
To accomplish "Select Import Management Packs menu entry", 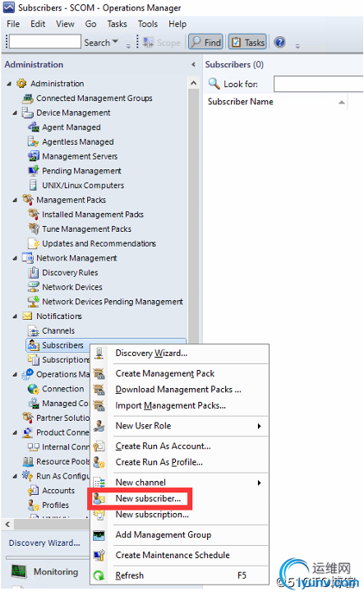I will point(179,405).
